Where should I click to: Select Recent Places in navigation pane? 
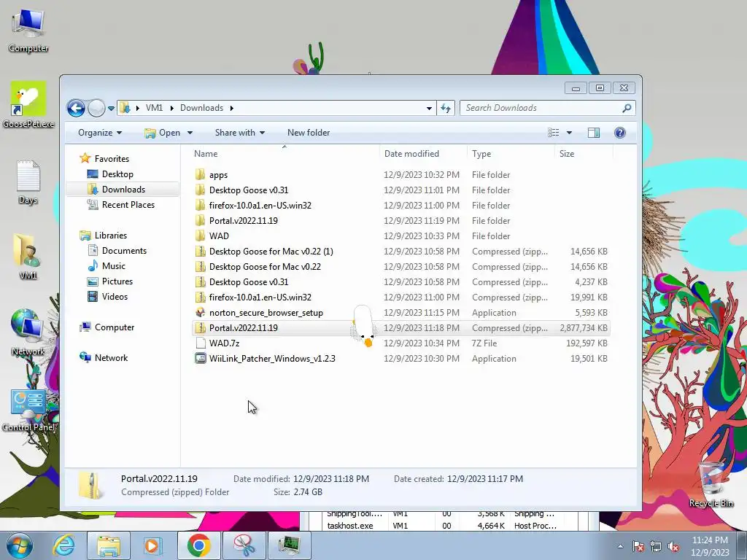(128, 205)
